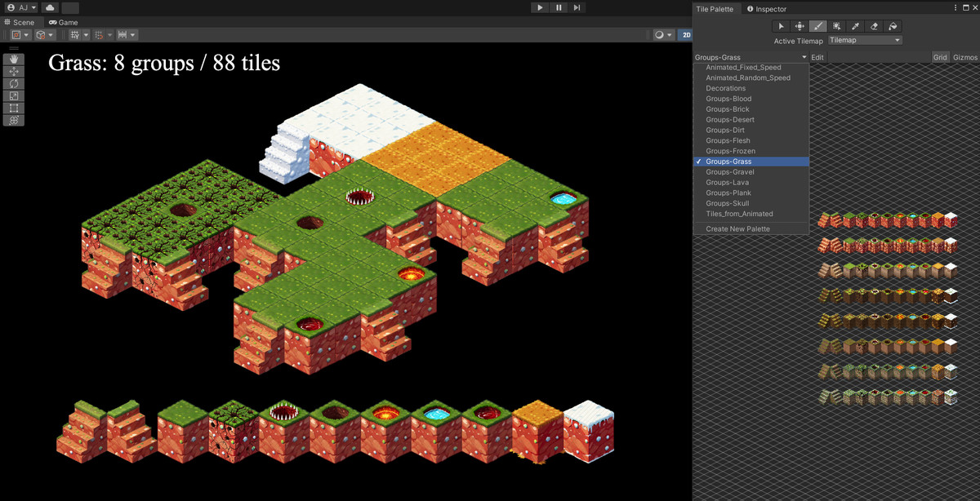The image size is (980, 501).
Task: Select the Rect tool in the left toolbar
Action: [12, 107]
